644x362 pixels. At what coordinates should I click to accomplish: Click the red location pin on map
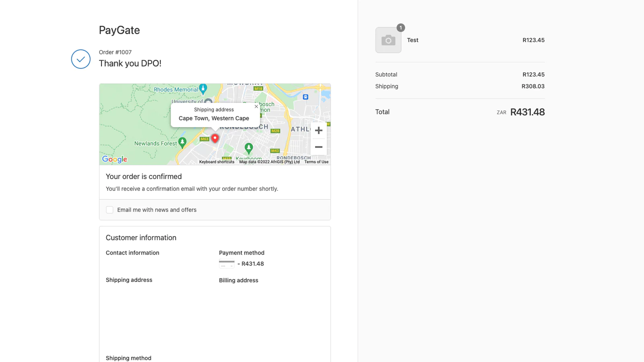(x=215, y=138)
